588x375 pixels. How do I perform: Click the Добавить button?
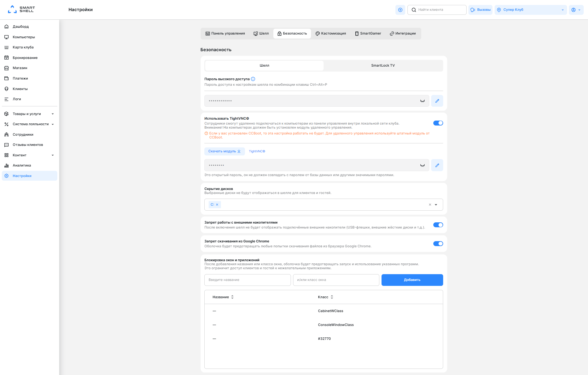coord(412,280)
